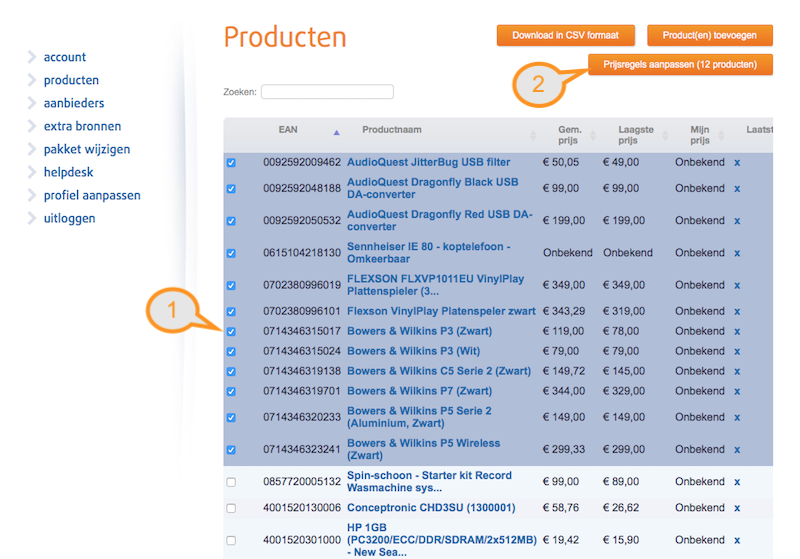
Task: Delete AudioQuest Dragonfly Black row via x
Action: point(737,189)
